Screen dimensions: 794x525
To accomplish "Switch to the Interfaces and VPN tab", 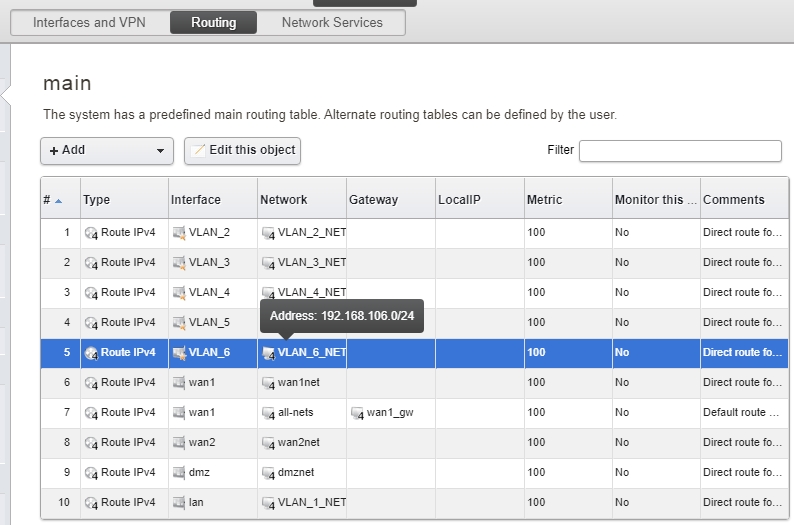I will tap(89, 22).
